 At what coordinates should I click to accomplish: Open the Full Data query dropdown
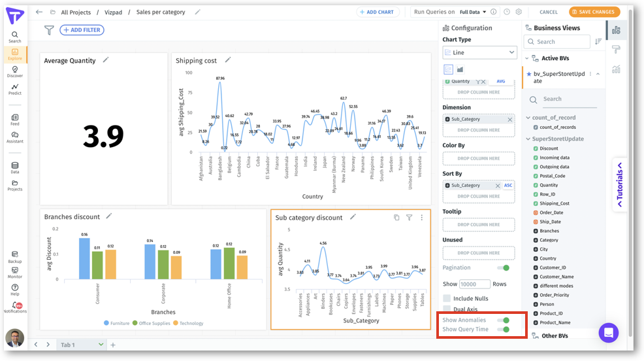pos(473,12)
